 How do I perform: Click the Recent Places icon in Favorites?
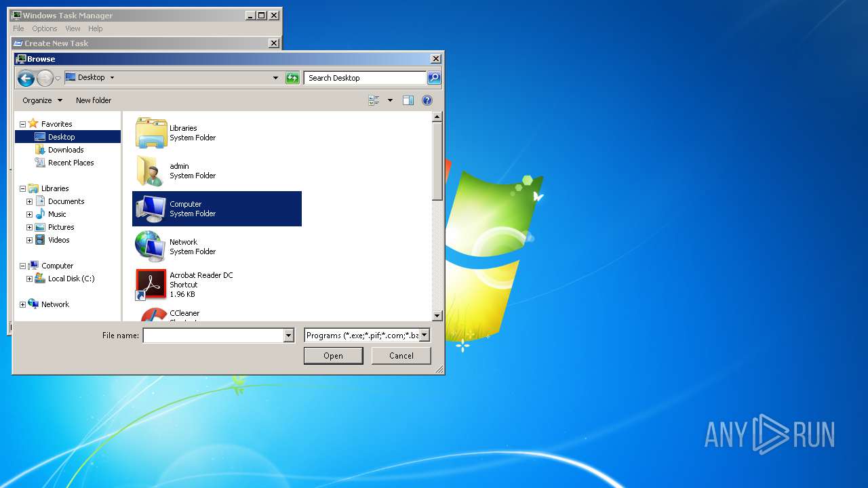(x=40, y=163)
